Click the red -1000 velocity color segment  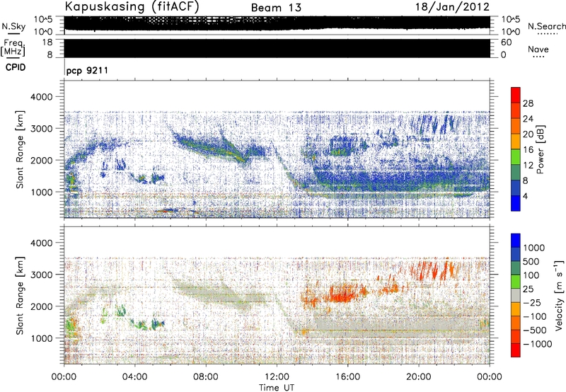[x=516, y=350]
